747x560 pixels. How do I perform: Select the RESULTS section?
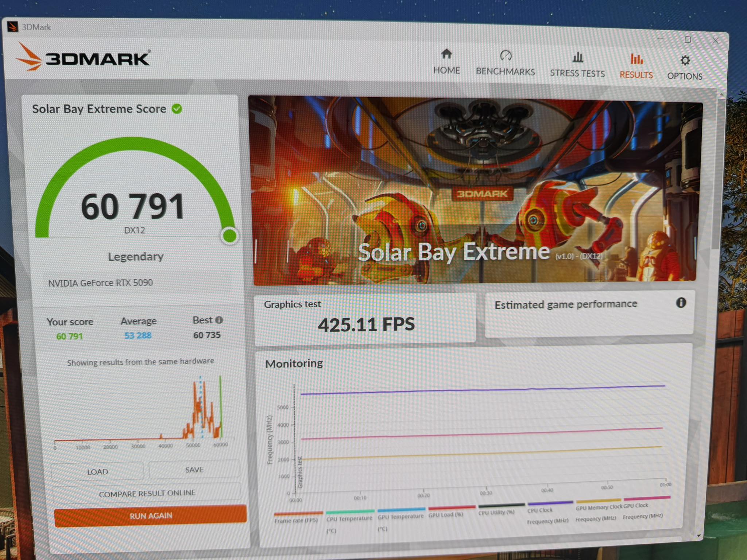pyautogui.click(x=636, y=66)
